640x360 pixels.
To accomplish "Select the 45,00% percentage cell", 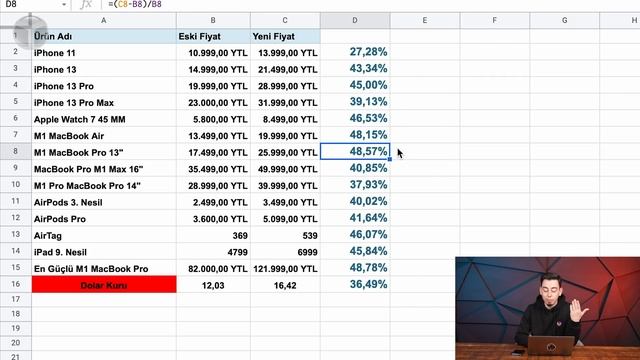I will click(355, 85).
